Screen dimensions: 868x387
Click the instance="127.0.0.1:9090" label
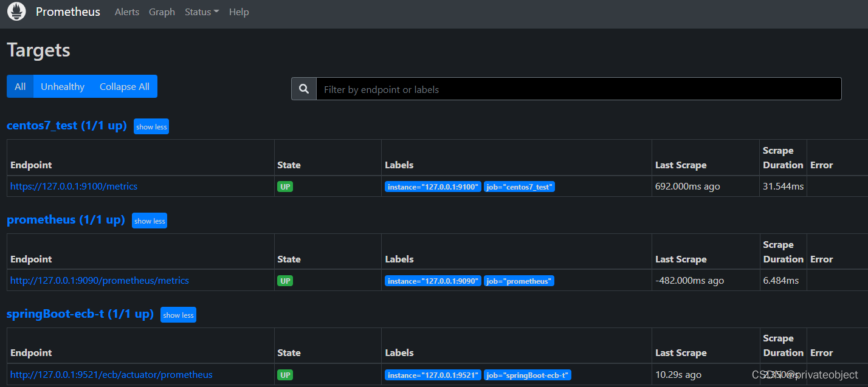click(x=433, y=281)
